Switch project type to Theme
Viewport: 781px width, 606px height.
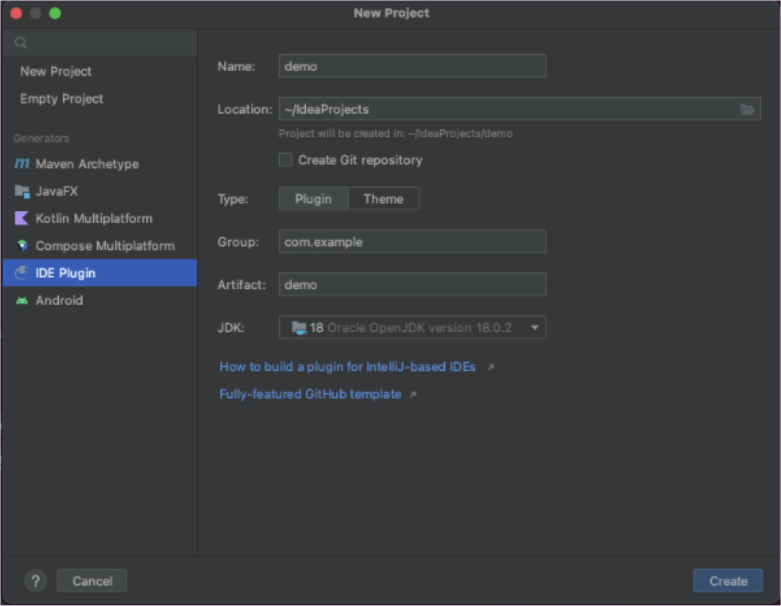[x=384, y=199]
